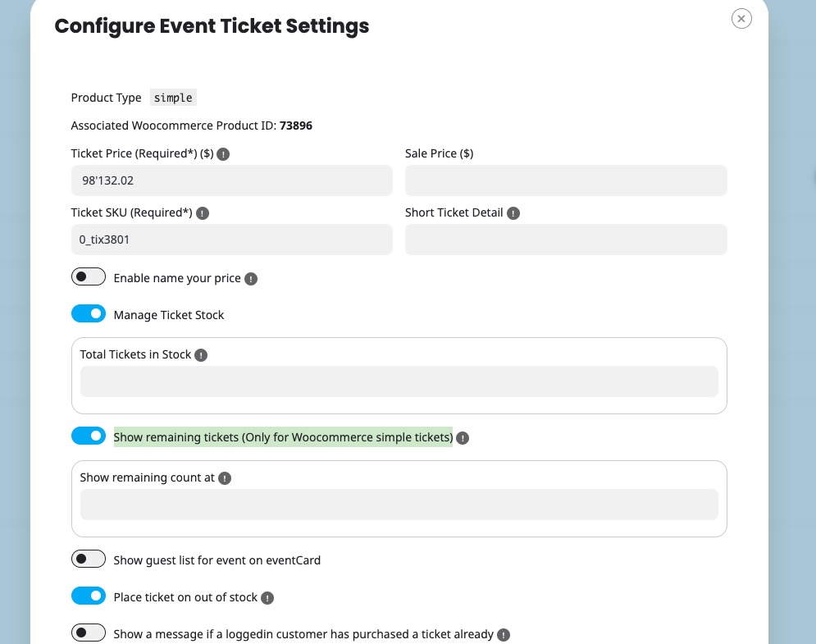Focus the Sale Price input field
This screenshot has height=644, width=816.
[x=566, y=180]
